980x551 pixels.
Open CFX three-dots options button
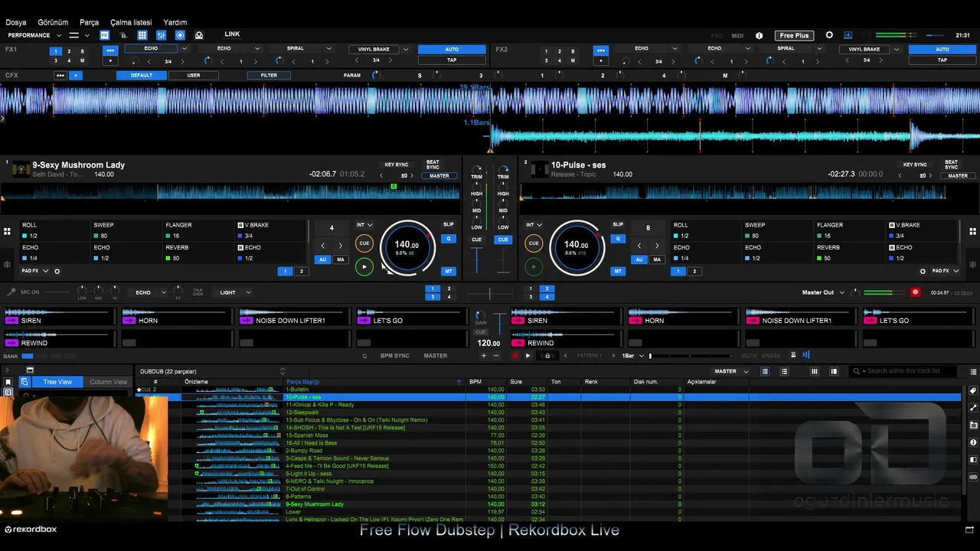[60, 76]
